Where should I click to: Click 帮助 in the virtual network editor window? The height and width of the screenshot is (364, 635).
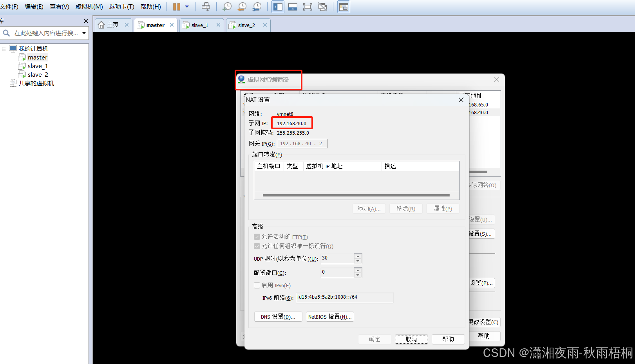[484, 336]
